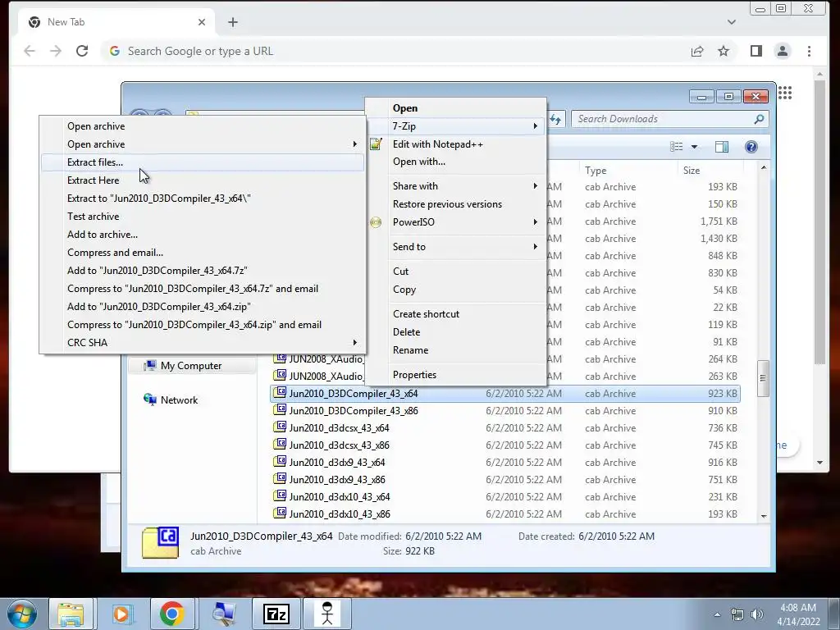
Task: Toggle Chrome side panel icon
Action: [756, 52]
